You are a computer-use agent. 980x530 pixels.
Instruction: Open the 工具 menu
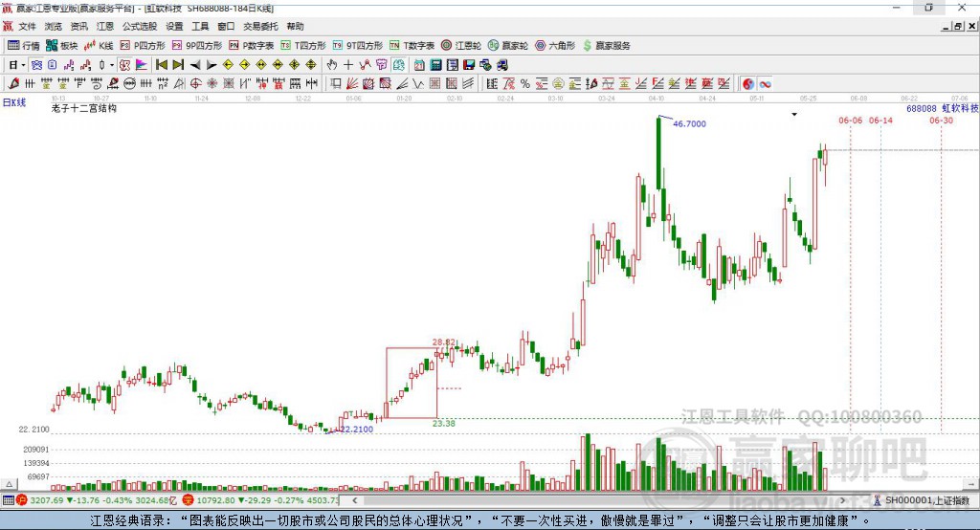200,26
